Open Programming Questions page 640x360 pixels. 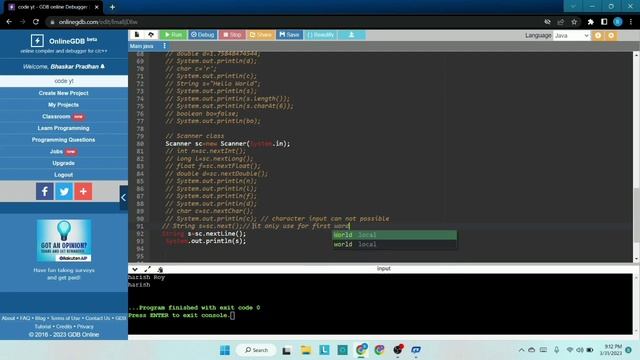(64, 140)
